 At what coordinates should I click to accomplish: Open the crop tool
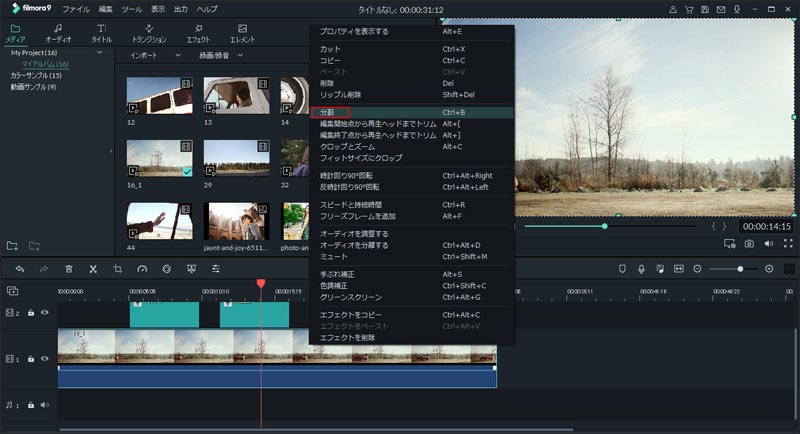point(118,269)
